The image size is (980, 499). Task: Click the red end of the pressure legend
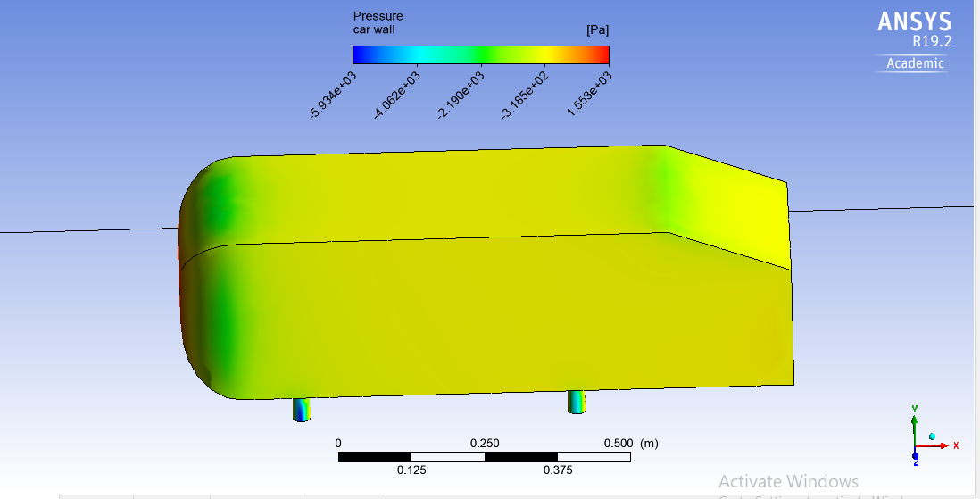click(602, 55)
